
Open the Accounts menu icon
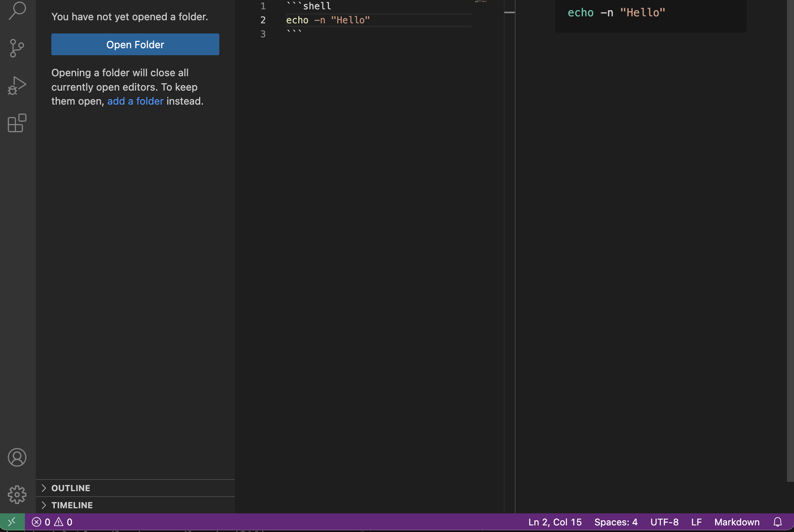click(x=17, y=457)
